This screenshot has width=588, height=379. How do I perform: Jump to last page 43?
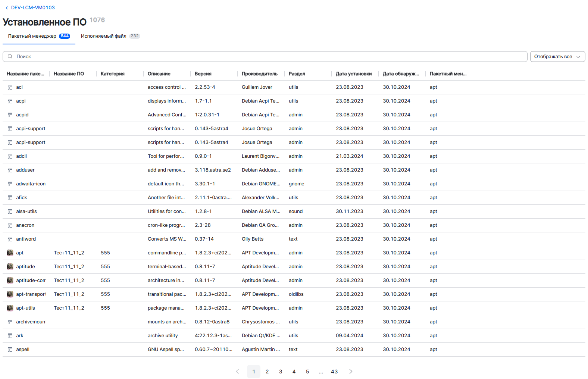(x=334, y=372)
